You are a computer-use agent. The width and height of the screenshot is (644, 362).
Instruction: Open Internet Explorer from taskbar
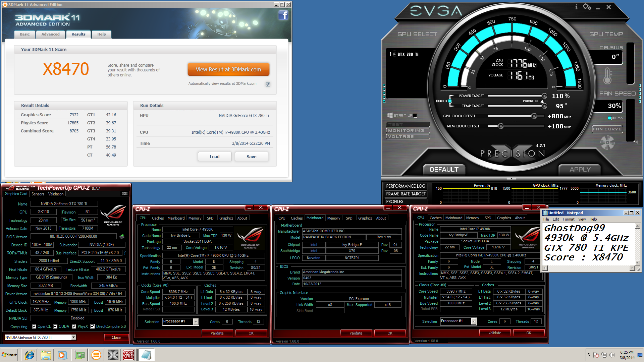(x=30, y=355)
